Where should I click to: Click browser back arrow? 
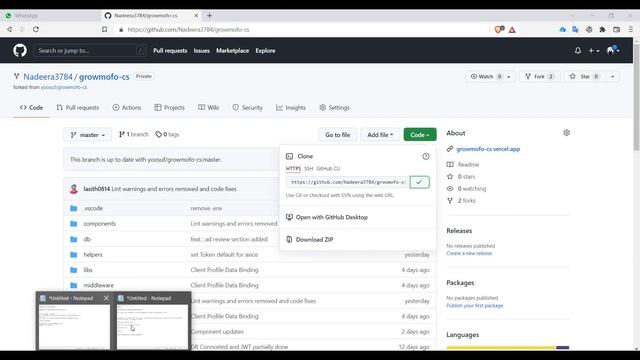coord(9,29)
